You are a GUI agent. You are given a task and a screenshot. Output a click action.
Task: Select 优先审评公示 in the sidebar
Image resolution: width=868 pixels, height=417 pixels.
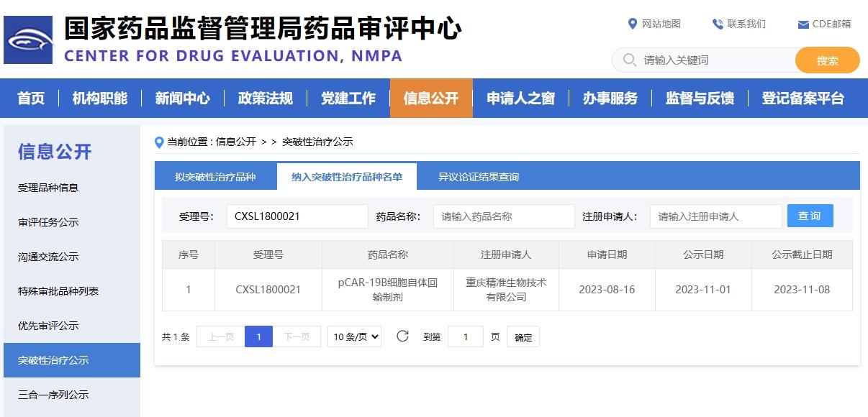coord(48,326)
